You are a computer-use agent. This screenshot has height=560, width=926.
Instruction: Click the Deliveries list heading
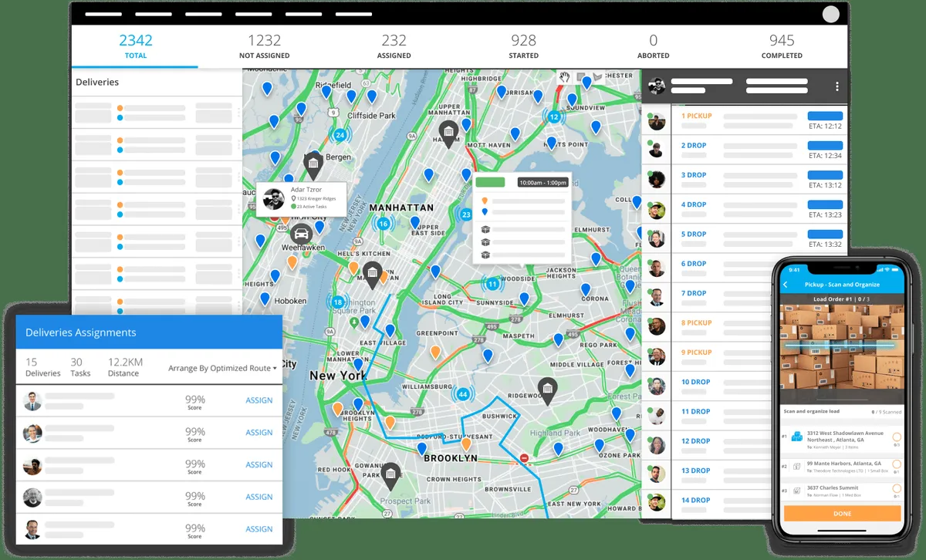[97, 82]
